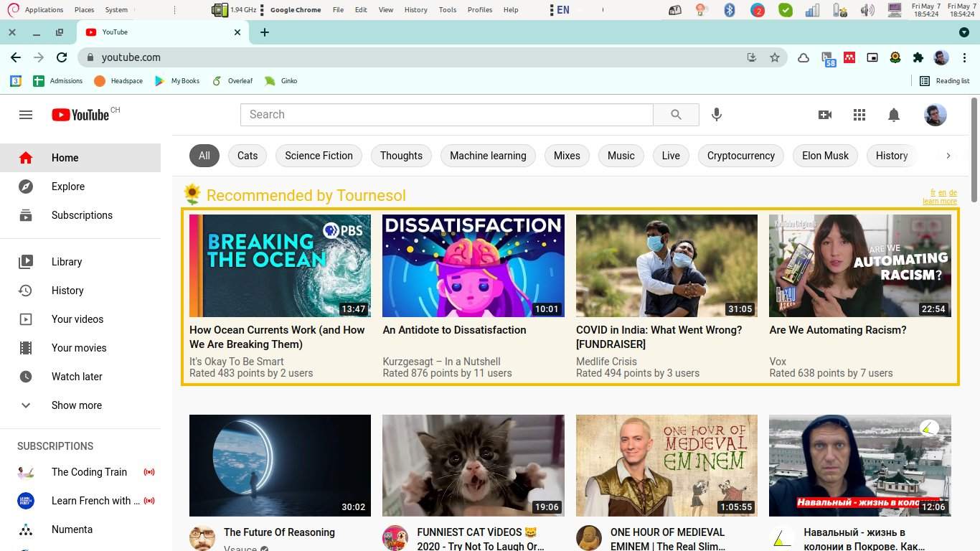This screenshot has width=980, height=551.
Task: Open Watch later in sidebar
Action: pyautogui.click(x=80, y=377)
